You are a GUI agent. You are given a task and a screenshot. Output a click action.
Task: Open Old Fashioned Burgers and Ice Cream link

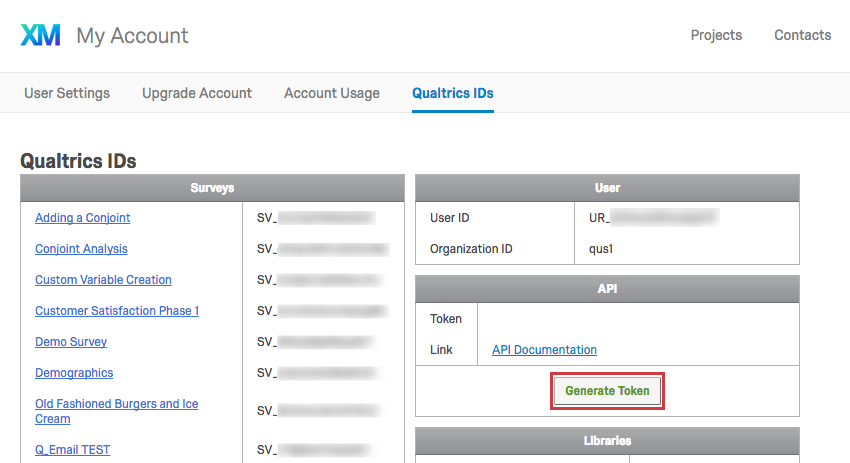(x=117, y=411)
